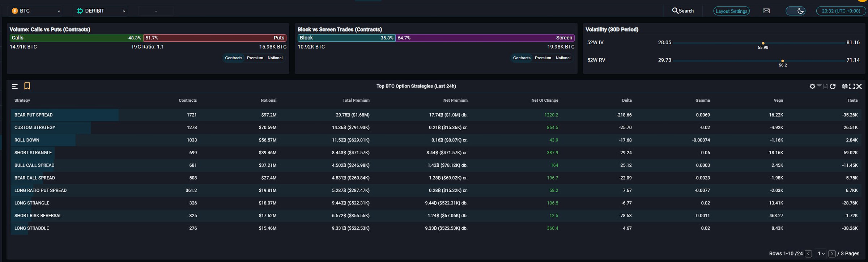868x262 pixels.
Task: Sort by the Net Premium column header
Action: [x=455, y=100]
